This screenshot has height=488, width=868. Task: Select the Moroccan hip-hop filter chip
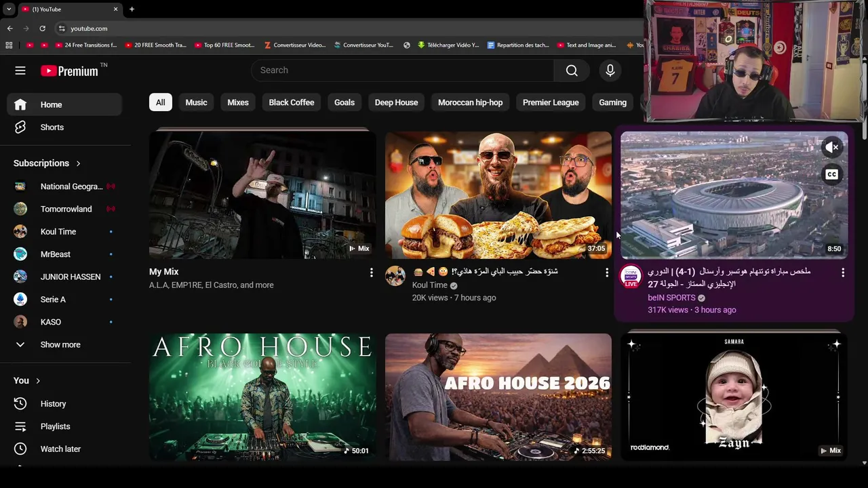471,102
